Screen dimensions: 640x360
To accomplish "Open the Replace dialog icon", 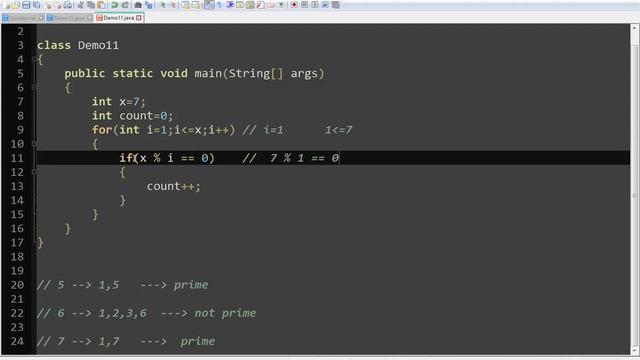I will point(149,5).
